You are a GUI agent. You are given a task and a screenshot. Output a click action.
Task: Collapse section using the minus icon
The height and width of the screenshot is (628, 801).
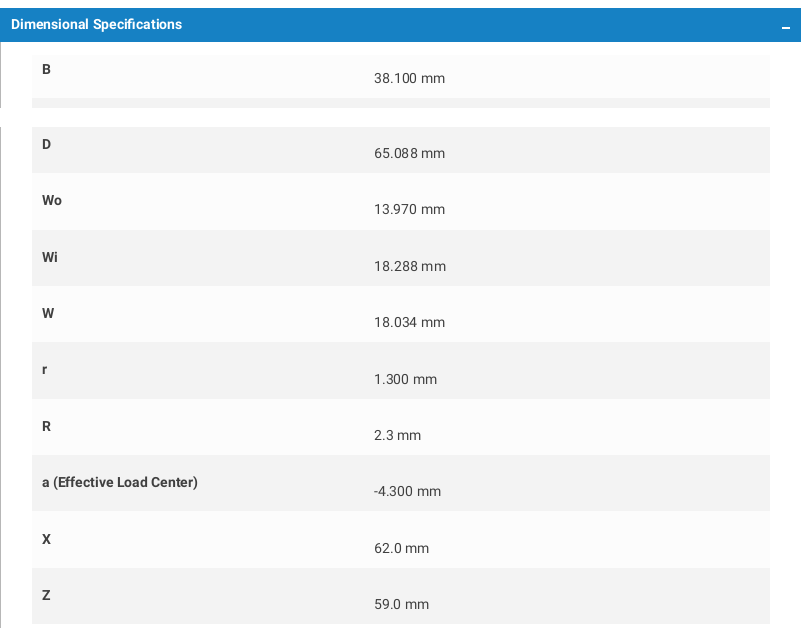tap(786, 28)
